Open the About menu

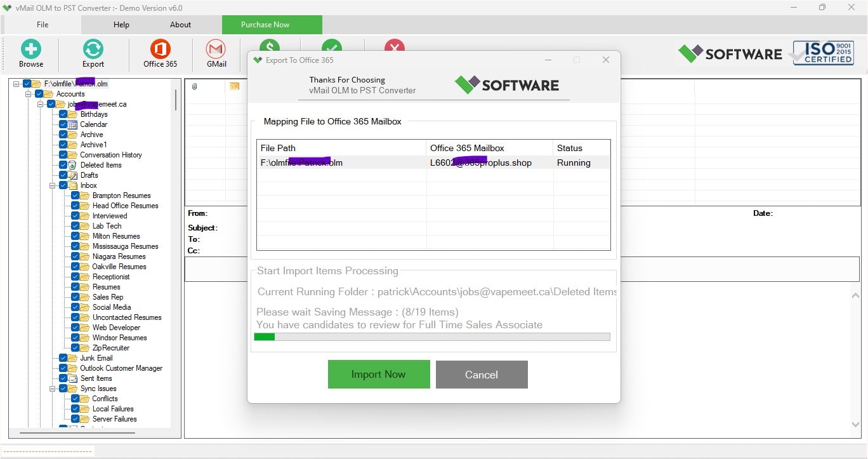pos(180,25)
